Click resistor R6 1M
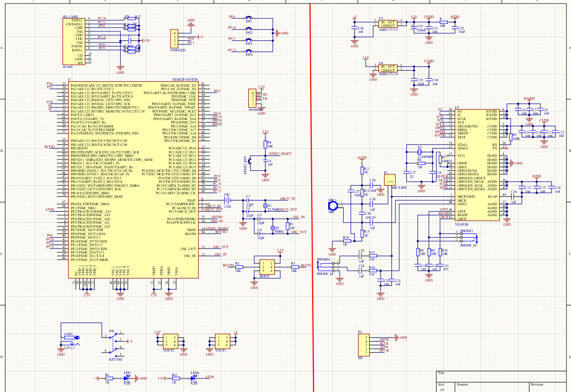The width and height of the screenshot is (571, 392). click(421, 163)
